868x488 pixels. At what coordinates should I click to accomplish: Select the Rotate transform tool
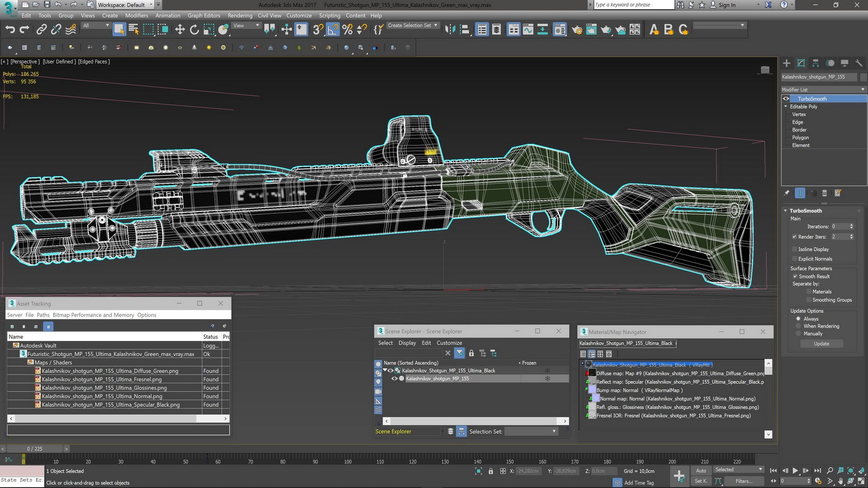[194, 30]
